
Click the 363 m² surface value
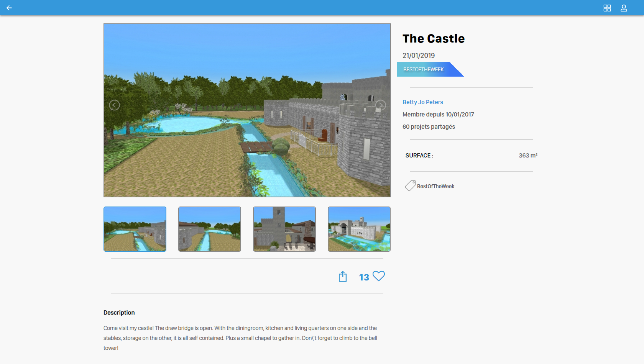coord(528,155)
